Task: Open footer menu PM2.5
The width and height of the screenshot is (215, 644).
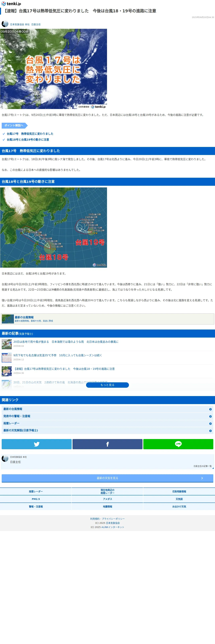Action: [x=36, y=499]
